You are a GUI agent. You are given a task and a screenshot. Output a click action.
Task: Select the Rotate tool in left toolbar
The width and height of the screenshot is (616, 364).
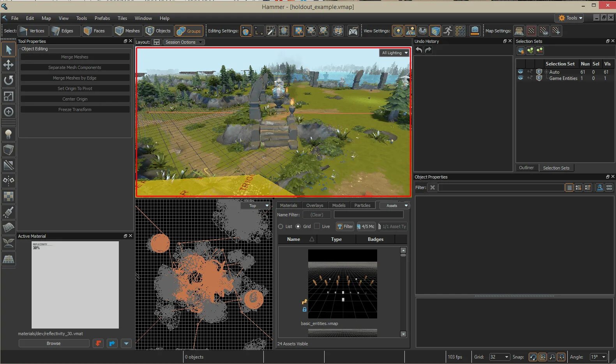(x=9, y=81)
